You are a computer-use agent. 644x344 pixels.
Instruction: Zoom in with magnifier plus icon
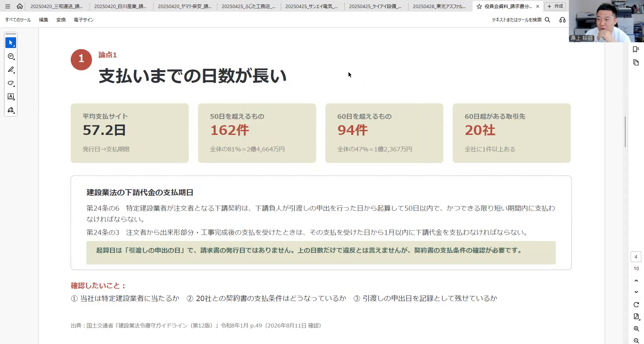coord(636,329)
